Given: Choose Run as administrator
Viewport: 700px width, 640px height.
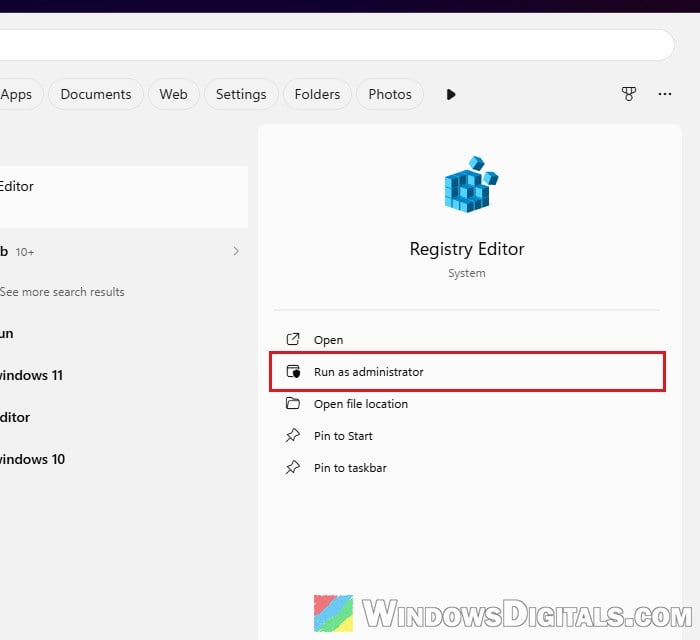Looking at the screenshot, I should click(x=467, y=372).
